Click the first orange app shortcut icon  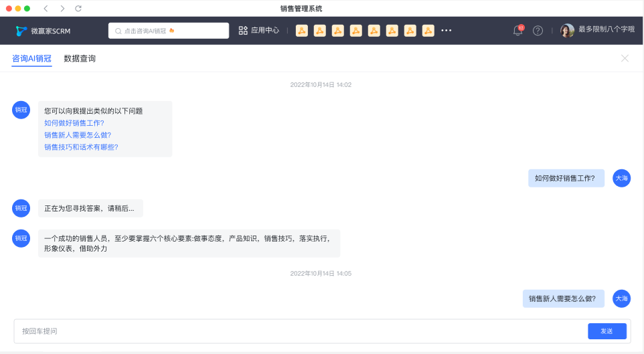[x=302, y=31]
